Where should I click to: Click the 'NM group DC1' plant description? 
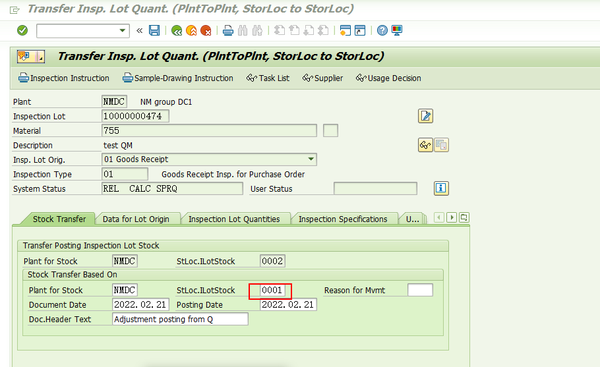166,102
